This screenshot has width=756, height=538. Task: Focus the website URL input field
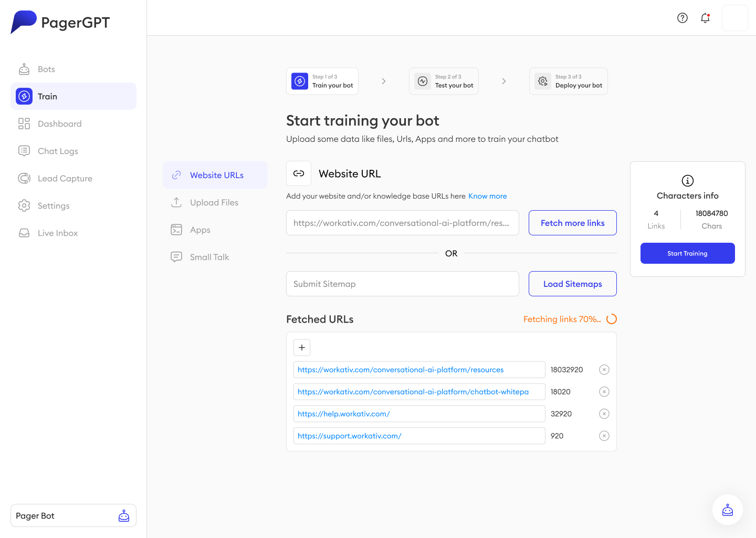tap(403, 223)
